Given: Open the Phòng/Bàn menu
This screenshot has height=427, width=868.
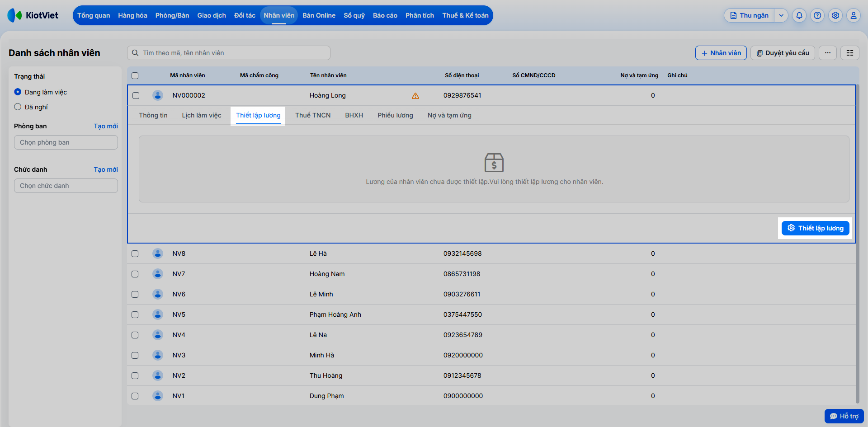Looking at the screenshot, I should coord(172,15).
